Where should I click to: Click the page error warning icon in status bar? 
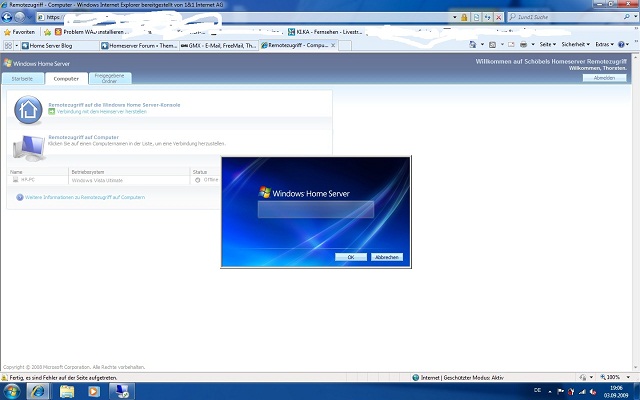coord(4,378)
